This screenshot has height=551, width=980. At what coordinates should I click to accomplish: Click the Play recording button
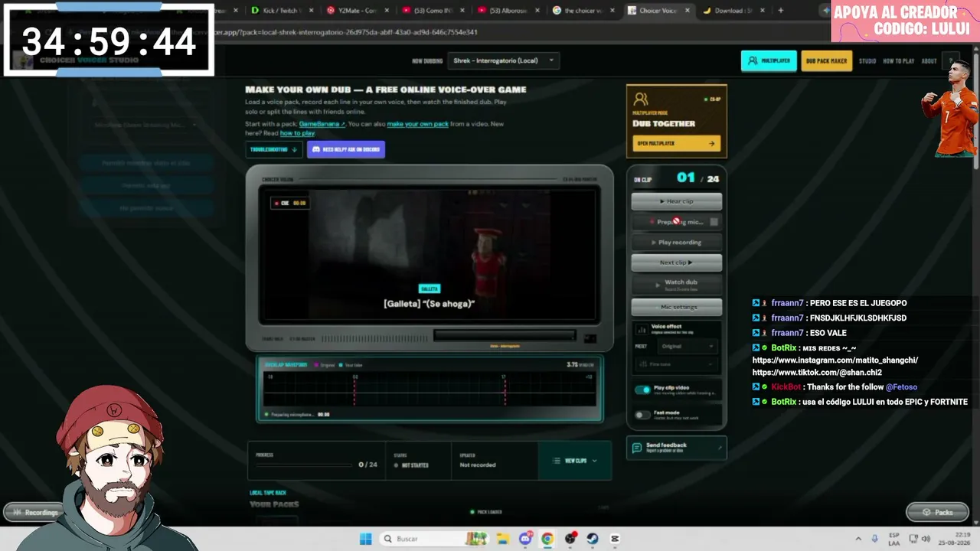coord(676,242)
